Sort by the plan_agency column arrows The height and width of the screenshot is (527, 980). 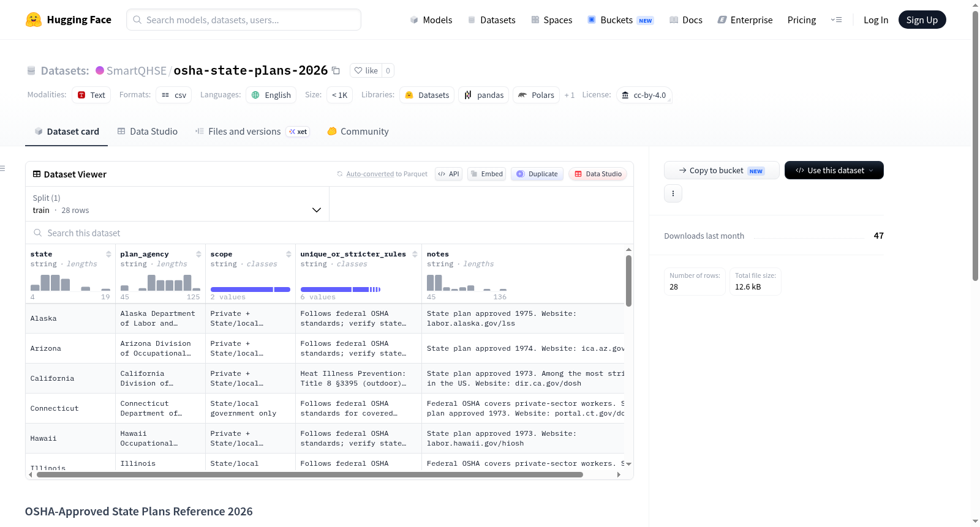tap(198, 254)
